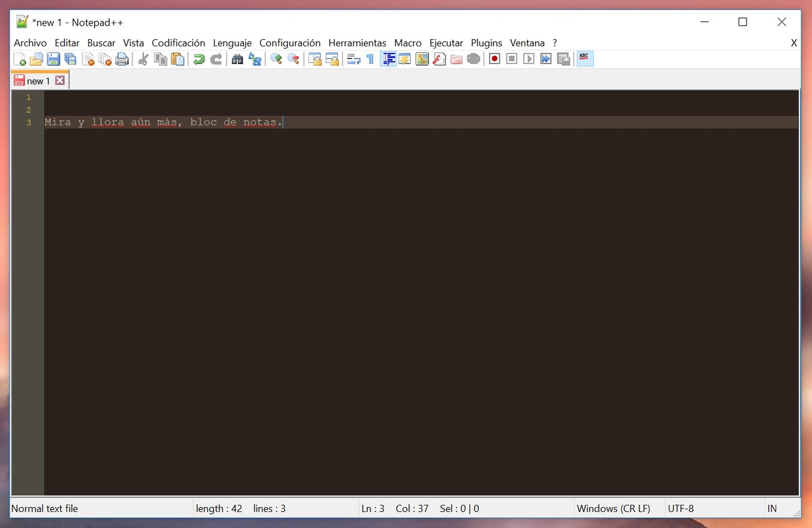Save the currently recorded macro
The height and width of the screenshot is (528, 812).
563,59
